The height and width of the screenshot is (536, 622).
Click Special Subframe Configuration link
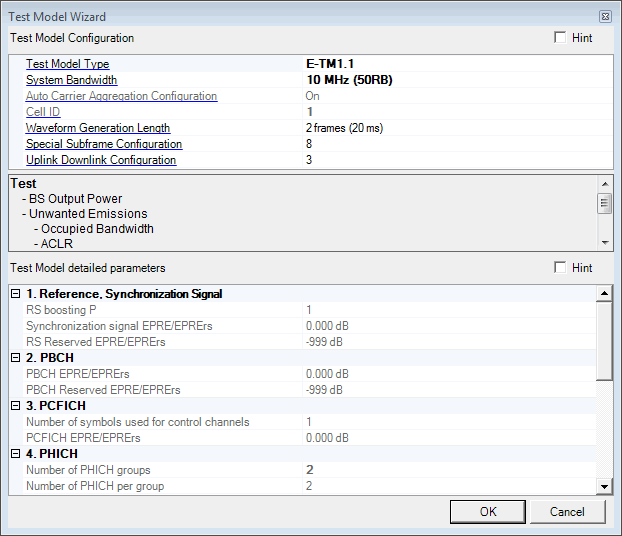tap(104, 144)
